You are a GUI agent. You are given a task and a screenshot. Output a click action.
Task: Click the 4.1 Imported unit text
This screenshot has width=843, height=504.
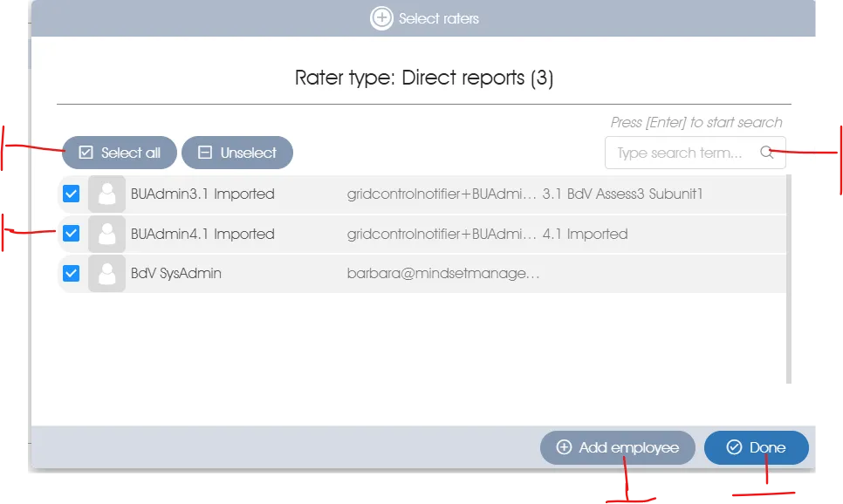(x=585, y=234)
